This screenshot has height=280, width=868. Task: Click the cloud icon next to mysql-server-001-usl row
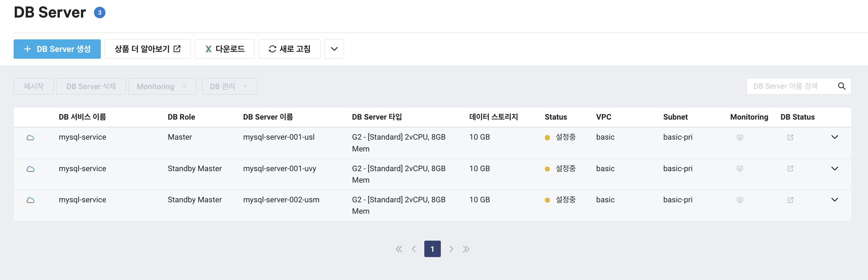(31, 137)
